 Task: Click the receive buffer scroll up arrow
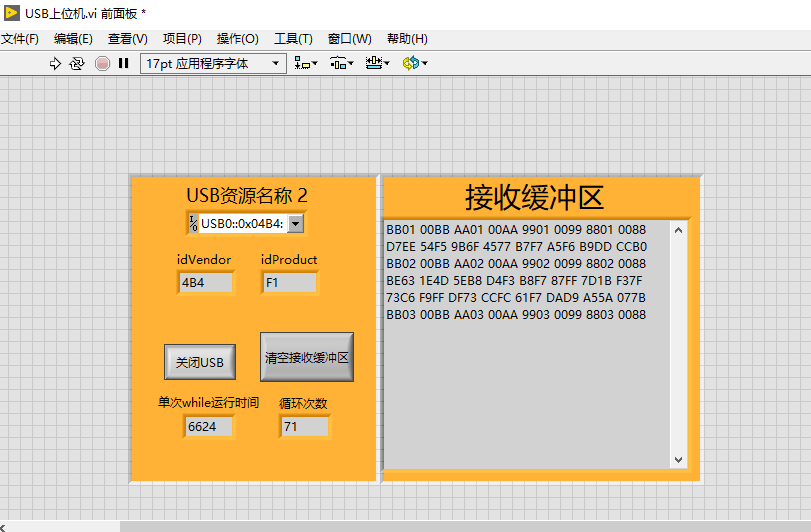tap(679, 230)
